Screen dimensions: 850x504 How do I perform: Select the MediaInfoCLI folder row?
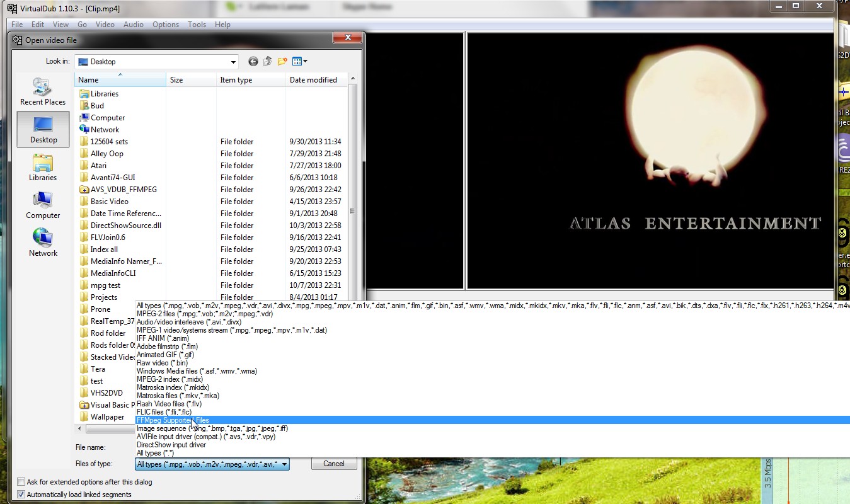coord(211,273)
